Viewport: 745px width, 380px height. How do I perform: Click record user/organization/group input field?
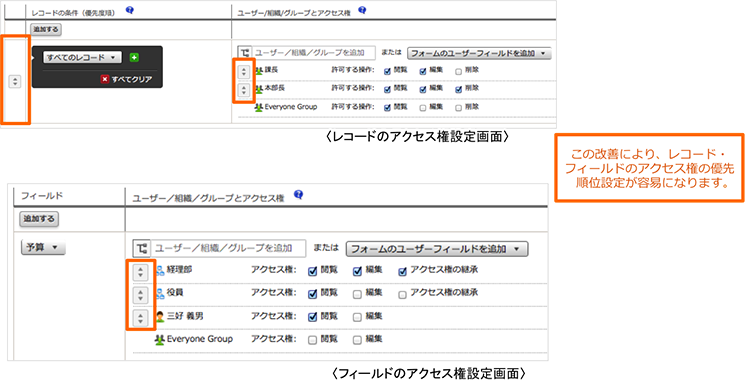point(314,53)
